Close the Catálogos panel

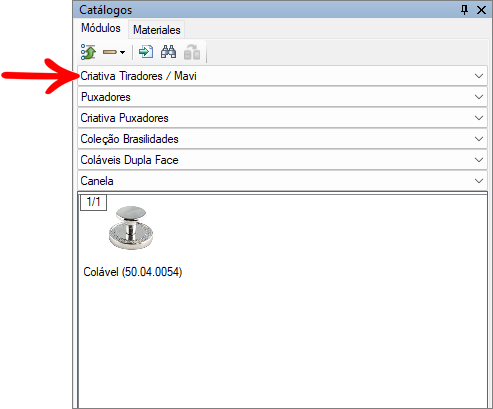coord(481,10)
